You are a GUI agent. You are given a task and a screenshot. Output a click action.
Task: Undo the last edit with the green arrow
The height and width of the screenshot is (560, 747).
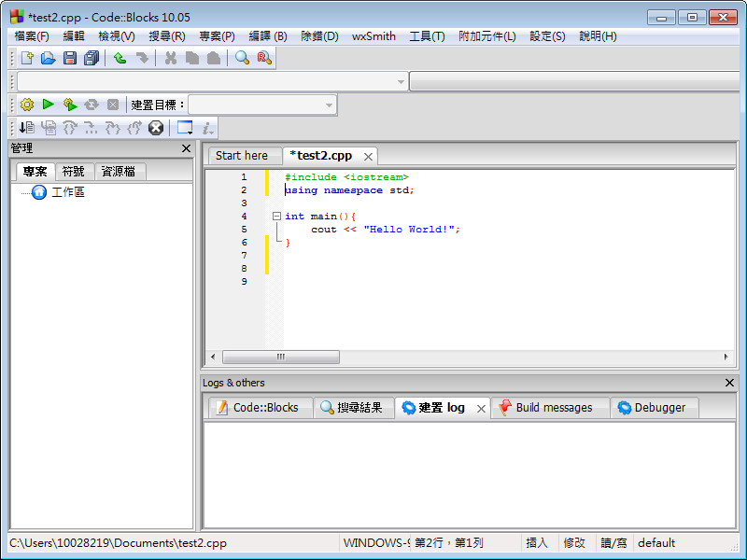click(120, 58)
